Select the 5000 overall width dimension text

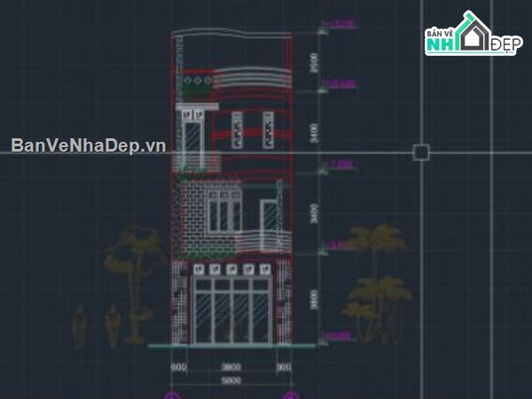click(x=231, y=380)
